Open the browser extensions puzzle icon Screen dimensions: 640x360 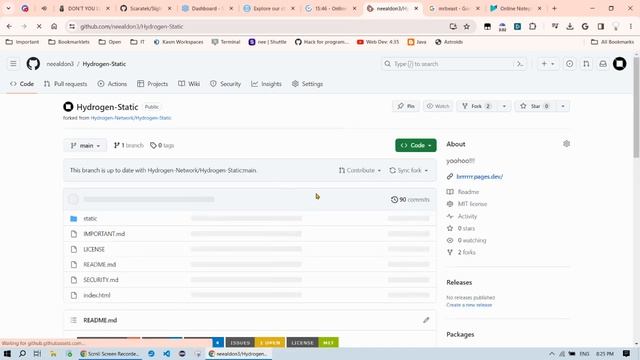(532, 27)
